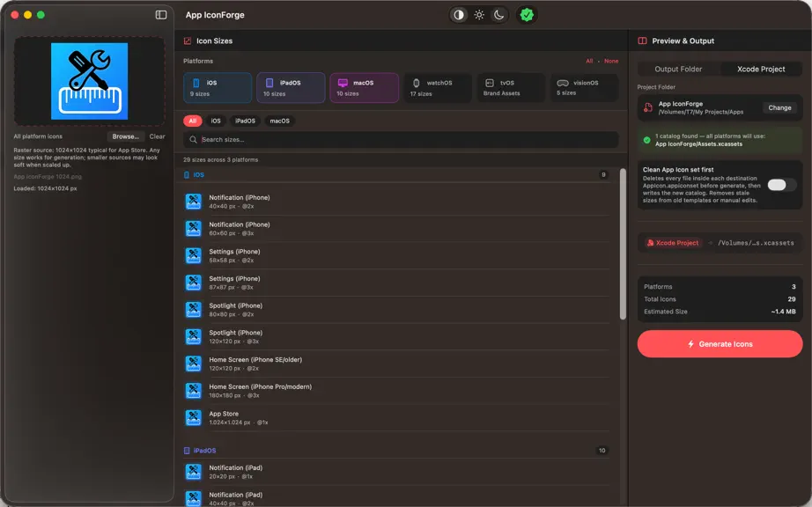Click the 29 sizes across 3 platforms text

220,160
